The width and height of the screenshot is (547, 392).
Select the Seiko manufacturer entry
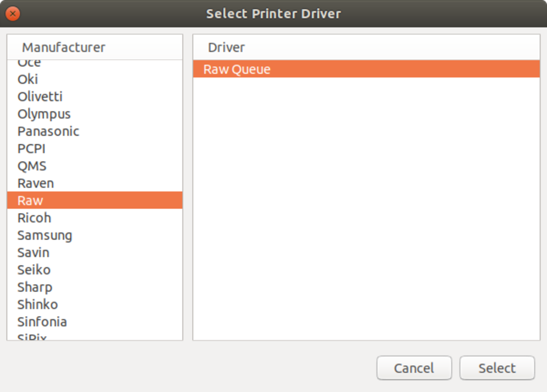pyautogui.click(x=34, y=270)
